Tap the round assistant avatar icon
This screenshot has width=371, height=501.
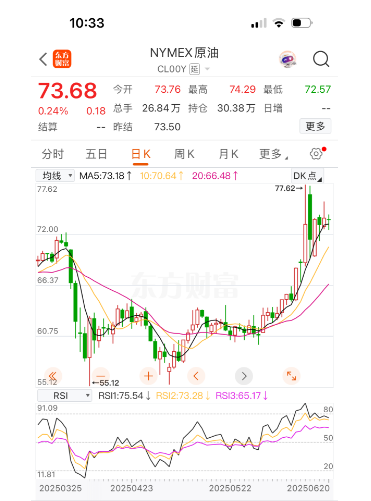pyautogui.click(x=287, y=59)
